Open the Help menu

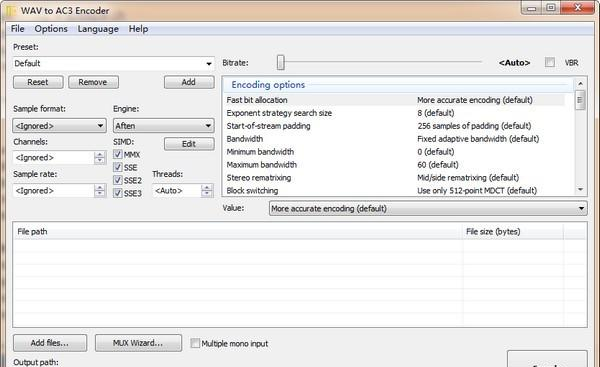click(x=138, y=29)
